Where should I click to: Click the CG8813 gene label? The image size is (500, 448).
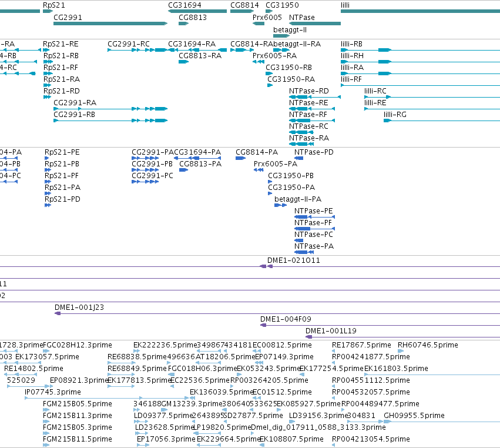coord(193,18)
